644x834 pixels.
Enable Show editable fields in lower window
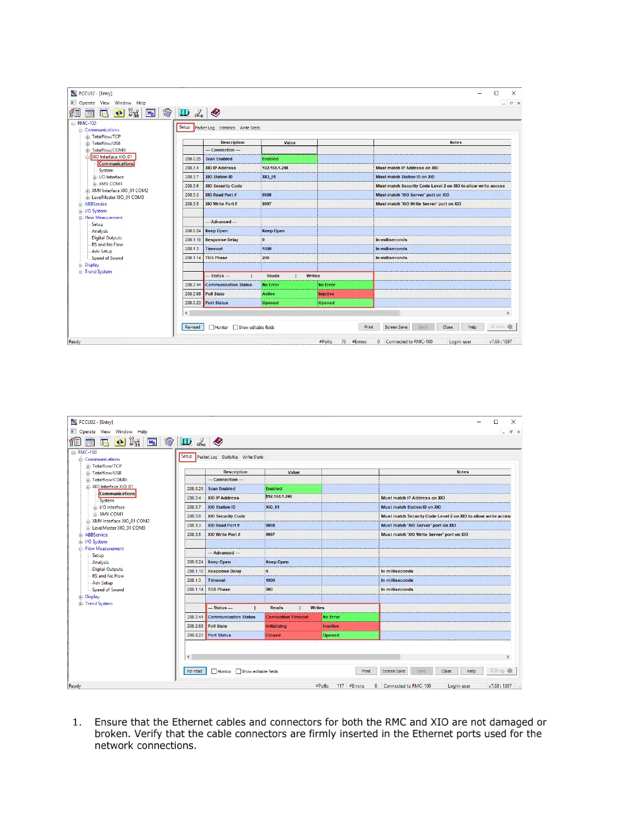pos(238,671)
